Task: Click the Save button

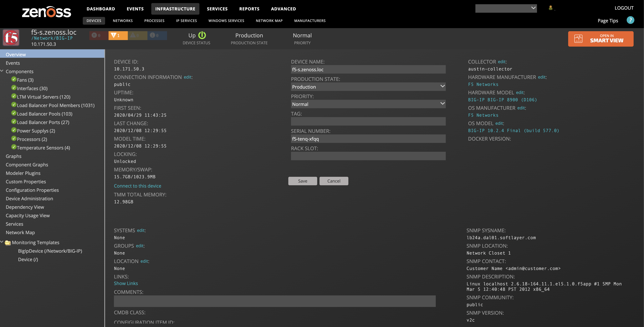Action: coord(303,181)
